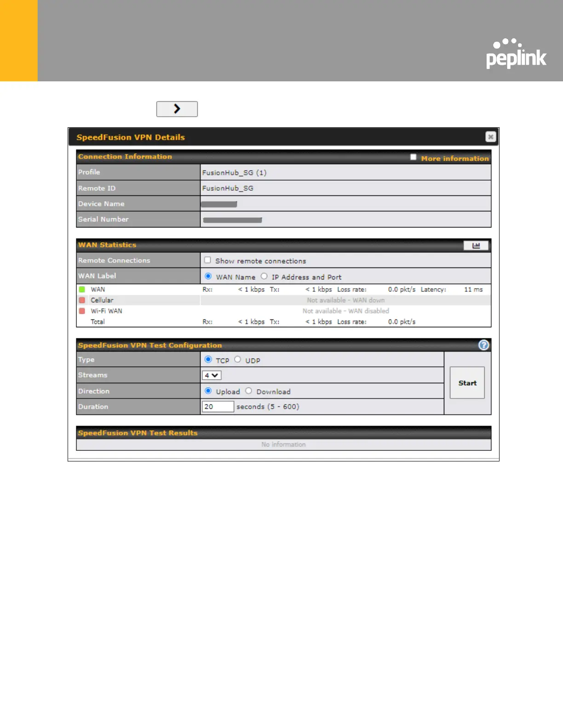The image size is (563, 728).
Task: Click the WAN Statistics header
Action: [x=107, y=245]
